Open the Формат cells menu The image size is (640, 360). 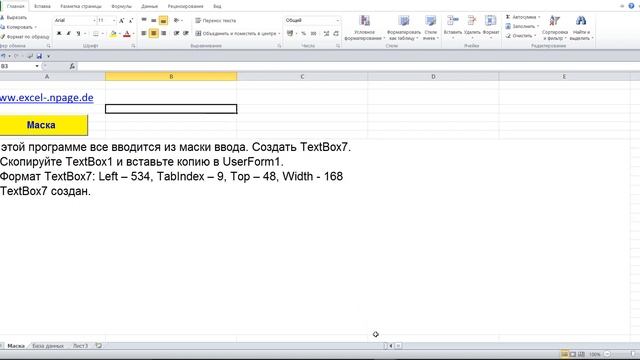coord(491,27)
